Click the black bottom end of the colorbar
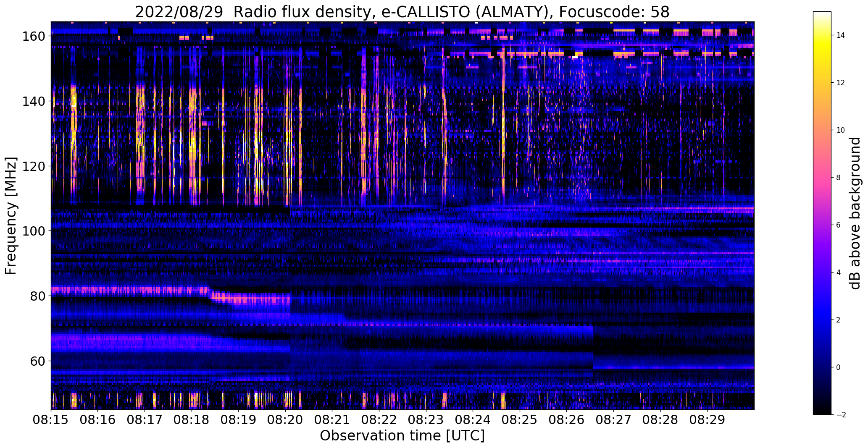 (822, 409)
